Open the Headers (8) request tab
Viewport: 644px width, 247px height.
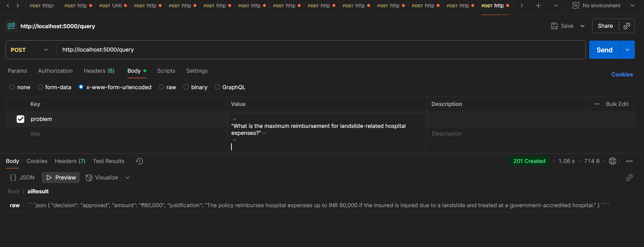click(99, 71)
